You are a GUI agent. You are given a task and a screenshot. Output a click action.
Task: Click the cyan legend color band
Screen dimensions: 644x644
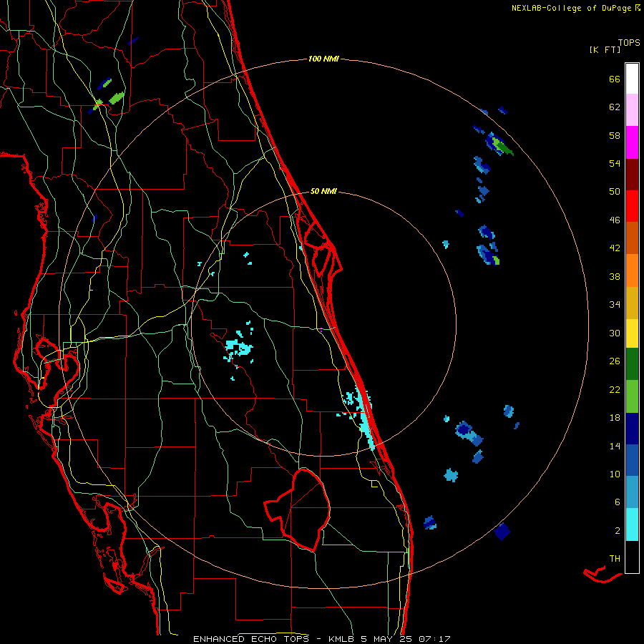coord(632,525)
